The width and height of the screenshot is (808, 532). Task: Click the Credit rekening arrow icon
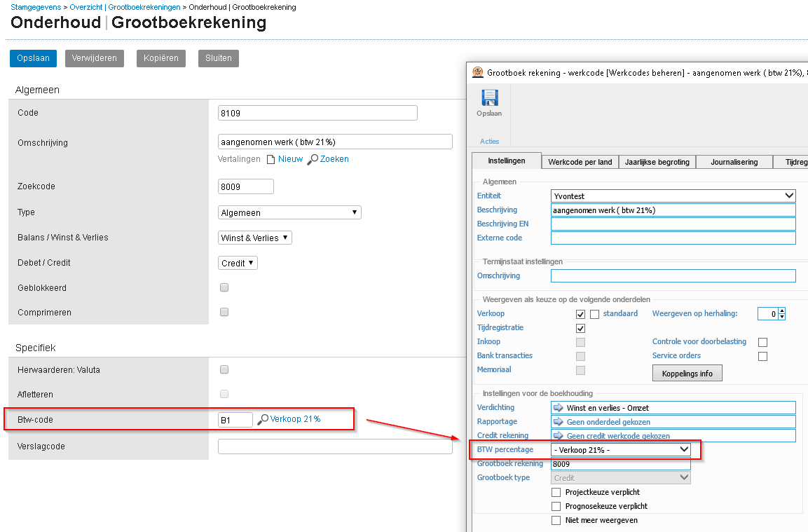pos(559,436)
